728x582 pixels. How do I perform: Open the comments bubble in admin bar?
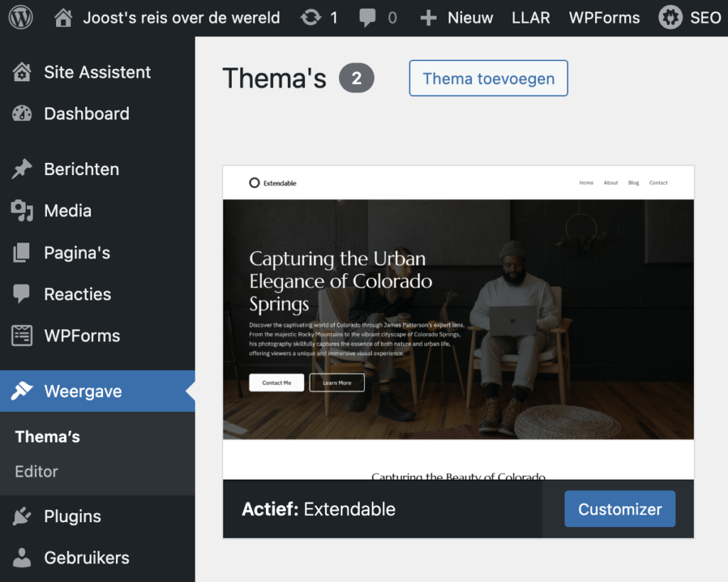pos(368,18)
